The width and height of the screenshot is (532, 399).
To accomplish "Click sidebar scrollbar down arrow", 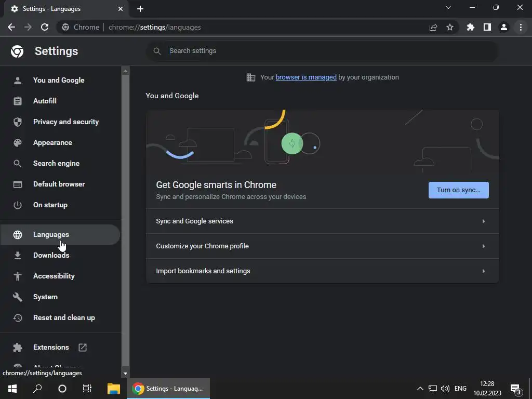I will 125,373.
